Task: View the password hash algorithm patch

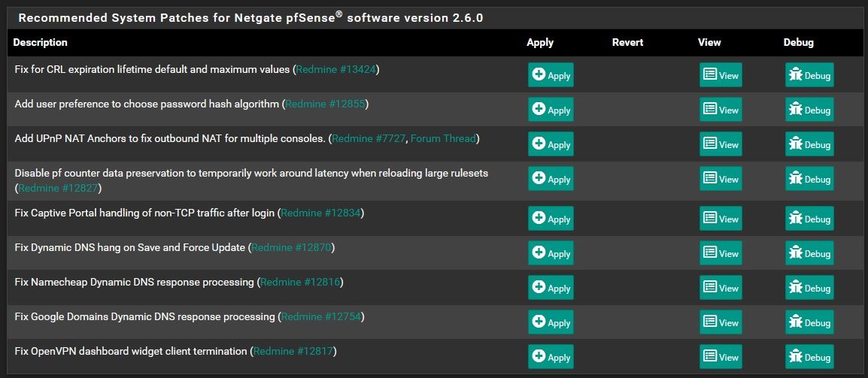Action: tap(721, 109)
